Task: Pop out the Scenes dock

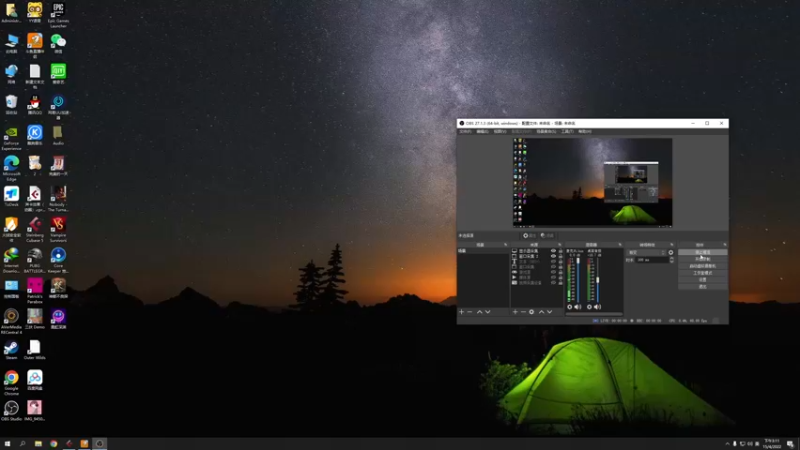Action: coord(506,245)
